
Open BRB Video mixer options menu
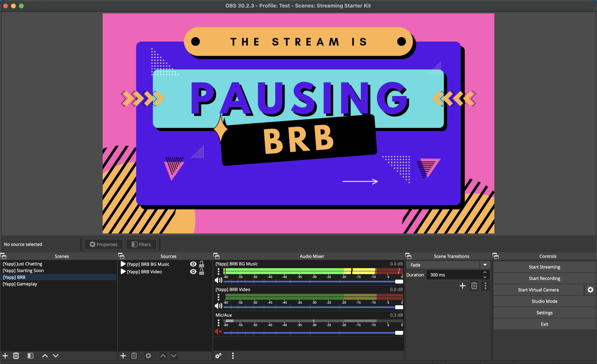tap(218, 297)
